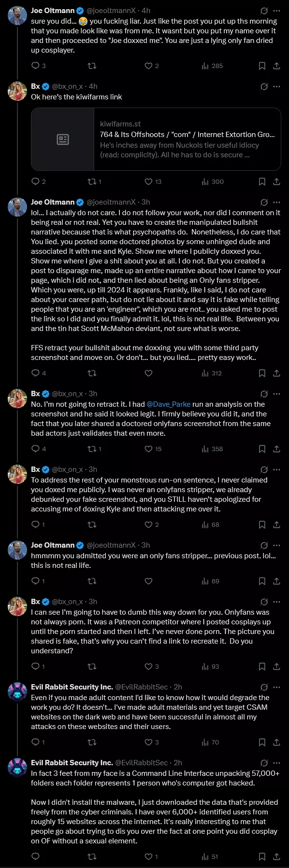The width and height of the screenshot is (289, 868).
Task: Open more options on Bx's kiwifarms post
Action: click(276, 86)
